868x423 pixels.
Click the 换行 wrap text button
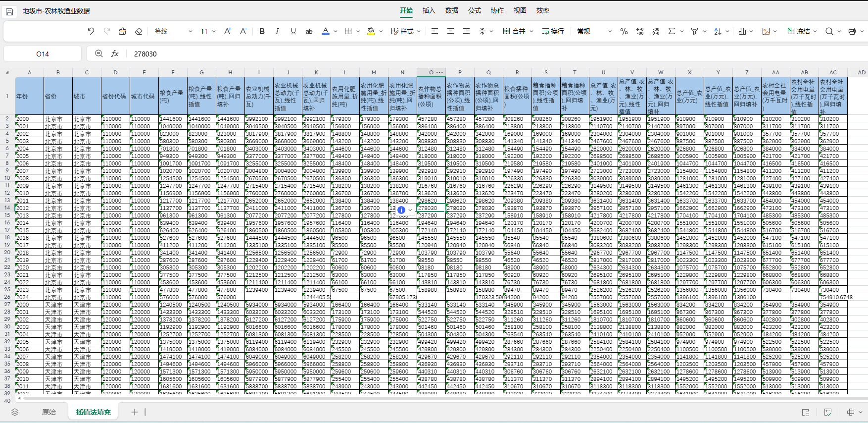point(553,31)
